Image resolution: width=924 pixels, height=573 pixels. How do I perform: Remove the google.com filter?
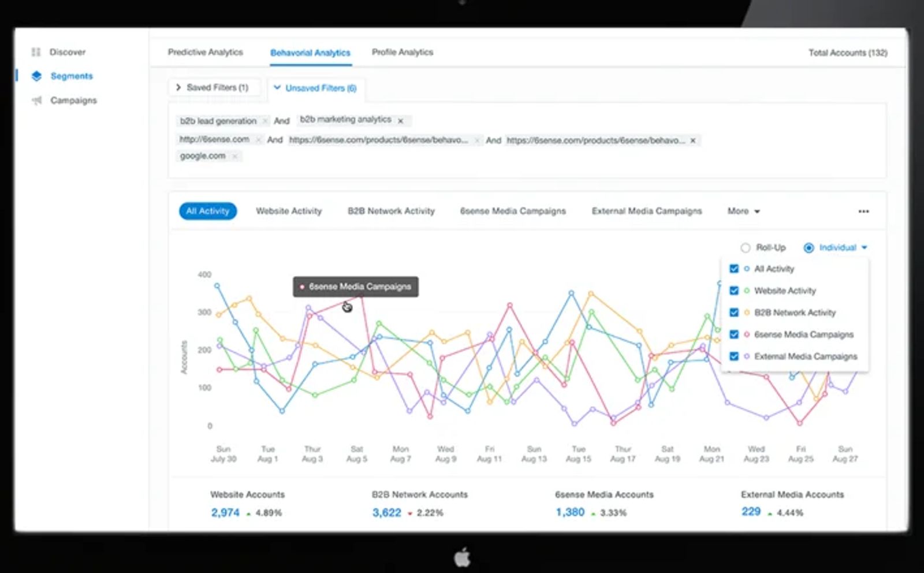234,156
